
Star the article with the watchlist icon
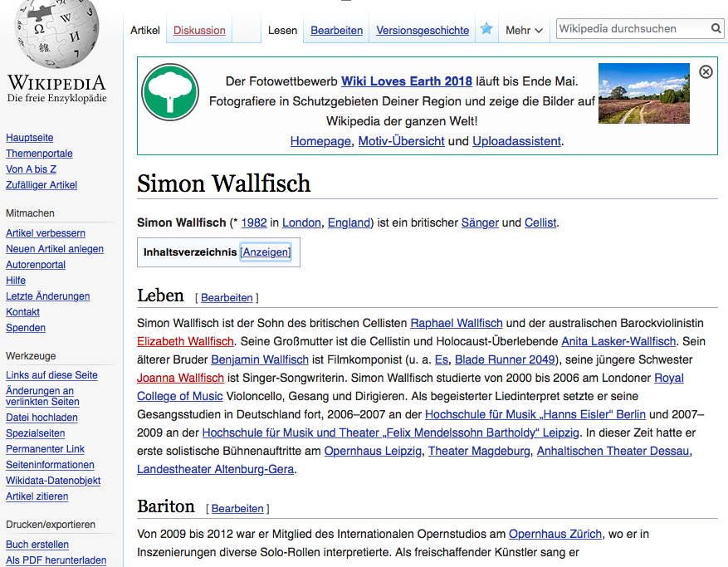[x=486, y=29]
